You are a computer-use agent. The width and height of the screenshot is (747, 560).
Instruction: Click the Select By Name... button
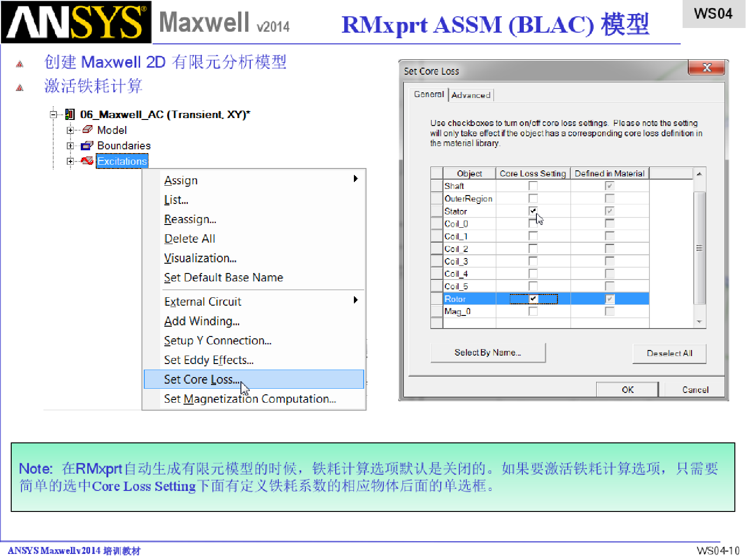[488, 353]
